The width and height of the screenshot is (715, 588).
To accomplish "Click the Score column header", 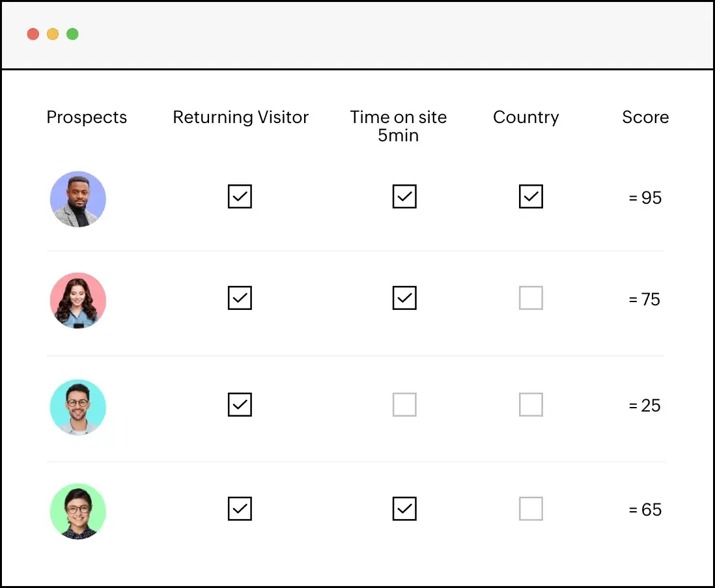I will [x=645, y=117].
